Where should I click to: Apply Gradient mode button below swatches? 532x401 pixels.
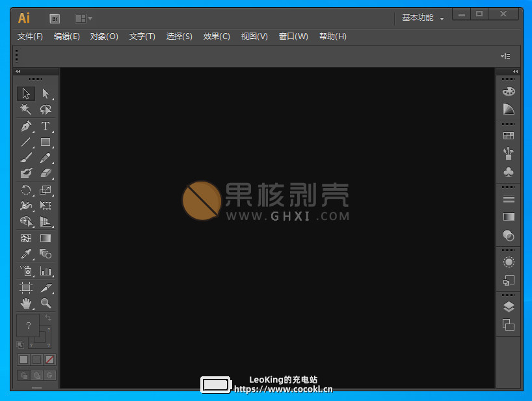coord(36,360)
